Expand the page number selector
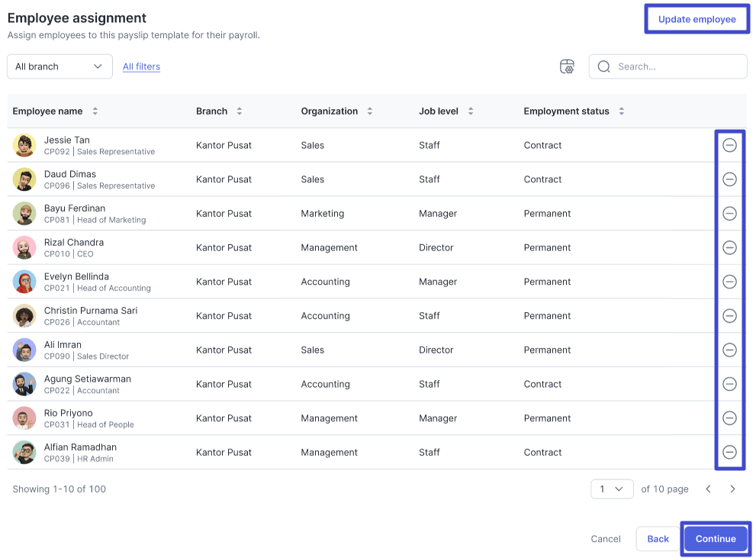The image size is (756, 558). pyautogui.click(x=612, y=489)
